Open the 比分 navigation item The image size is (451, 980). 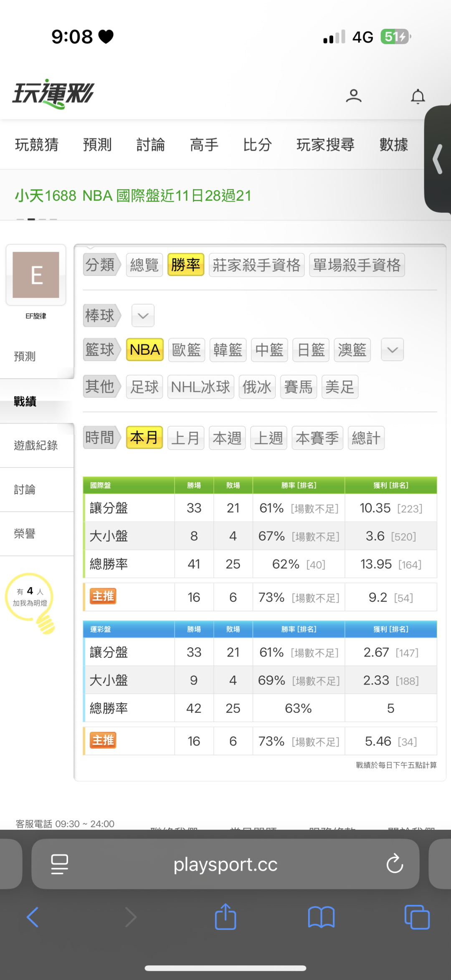point(258,144)
